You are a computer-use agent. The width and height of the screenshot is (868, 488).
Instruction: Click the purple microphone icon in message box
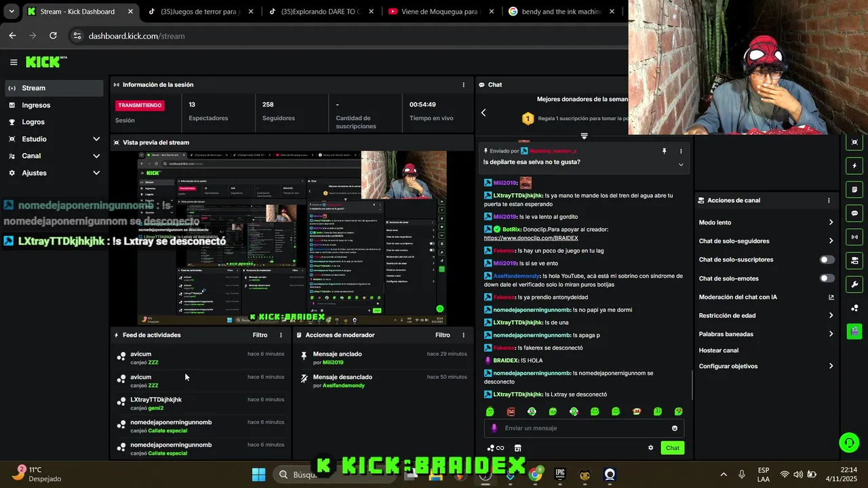[x=494, y=428]
